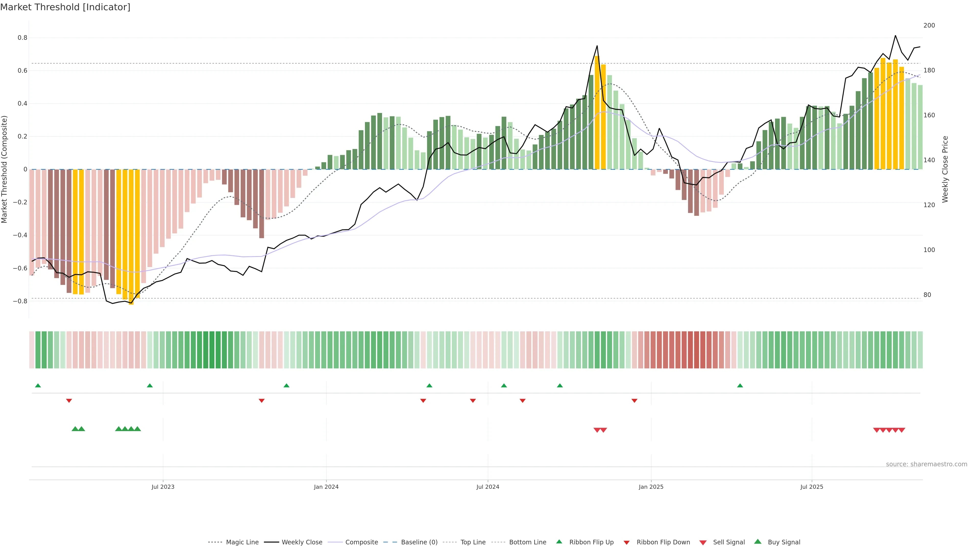Toggle Top Line legend entry
The image size is (980, 551).
[x=473, y=542]
